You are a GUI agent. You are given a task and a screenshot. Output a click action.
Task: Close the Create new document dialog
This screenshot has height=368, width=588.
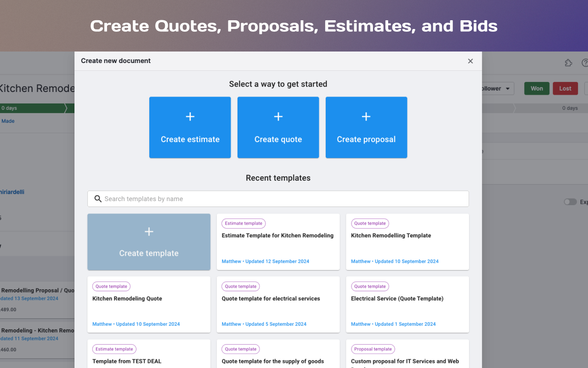tap(470, 61)
